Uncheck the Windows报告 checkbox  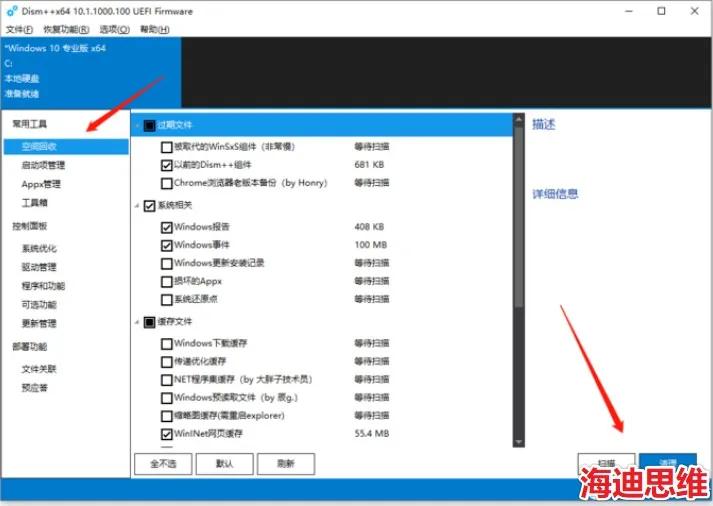pos(167,227)
